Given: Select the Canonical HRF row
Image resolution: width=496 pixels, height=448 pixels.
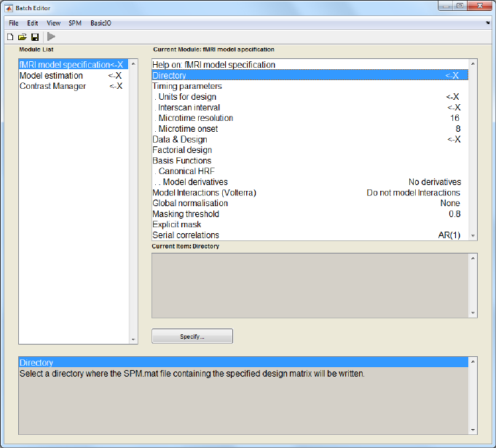Looking at the screenshot, I should [x=310, y=171].
